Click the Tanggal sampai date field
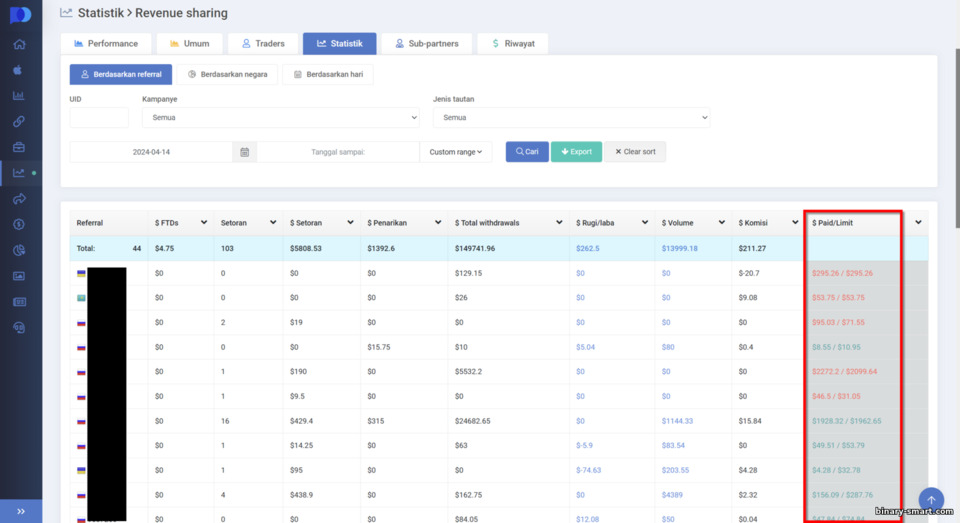The width and height of the screenshot is (960, 523). click(338, 152)
